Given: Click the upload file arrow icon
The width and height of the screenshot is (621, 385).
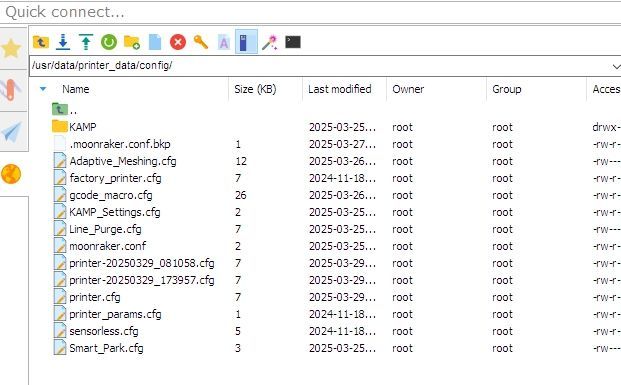Looking at the screenshot, I should 86,42.
